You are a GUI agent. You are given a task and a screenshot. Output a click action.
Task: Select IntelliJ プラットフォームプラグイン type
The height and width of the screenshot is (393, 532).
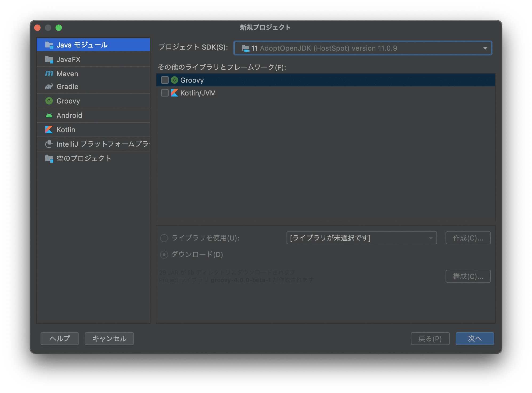93,144
